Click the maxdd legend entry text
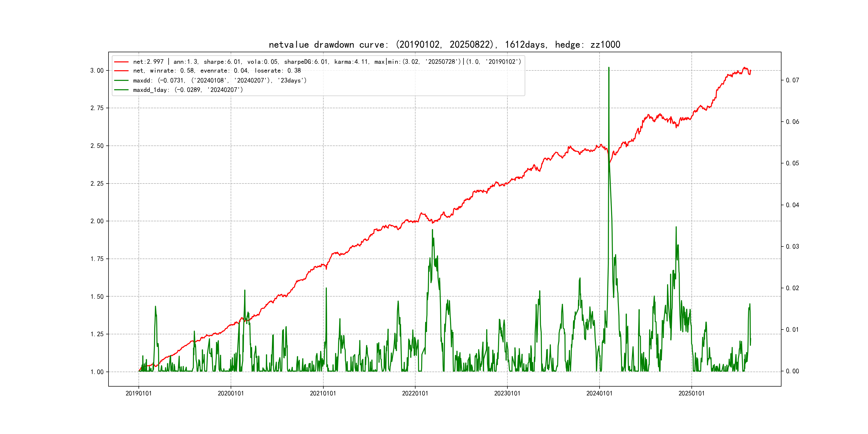The width and height of the screenshot is (868, 434). [220, 81]
